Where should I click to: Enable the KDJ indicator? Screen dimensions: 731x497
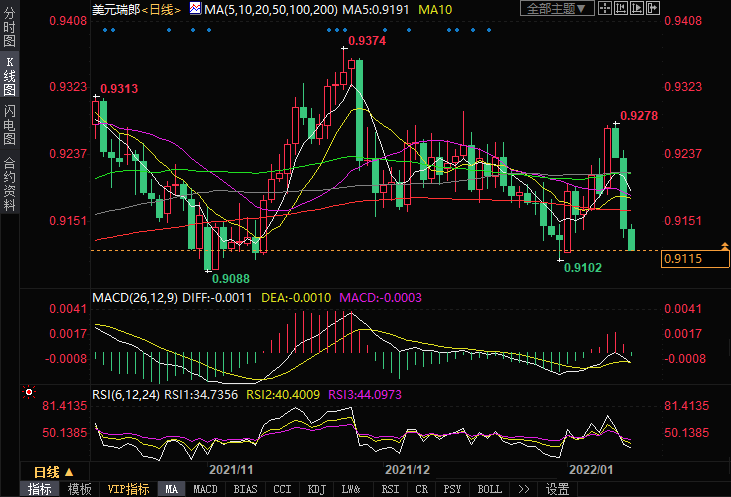tap(316, 489)
